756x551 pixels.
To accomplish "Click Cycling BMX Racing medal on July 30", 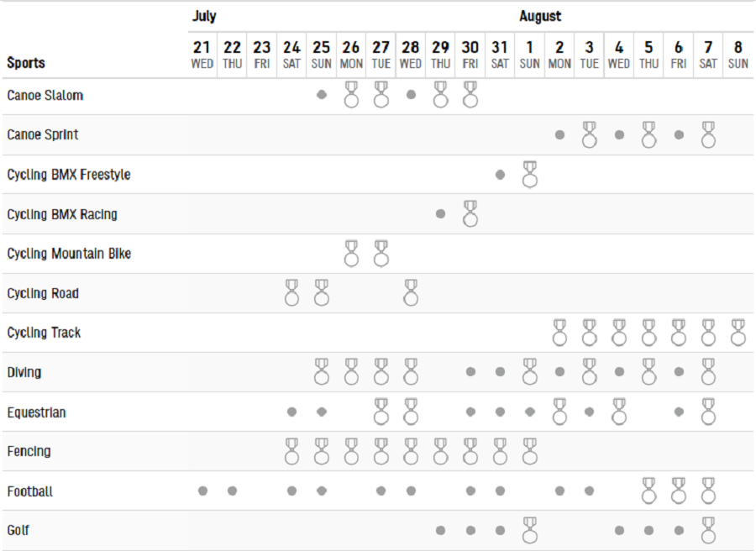I will [x=470, y=214].
